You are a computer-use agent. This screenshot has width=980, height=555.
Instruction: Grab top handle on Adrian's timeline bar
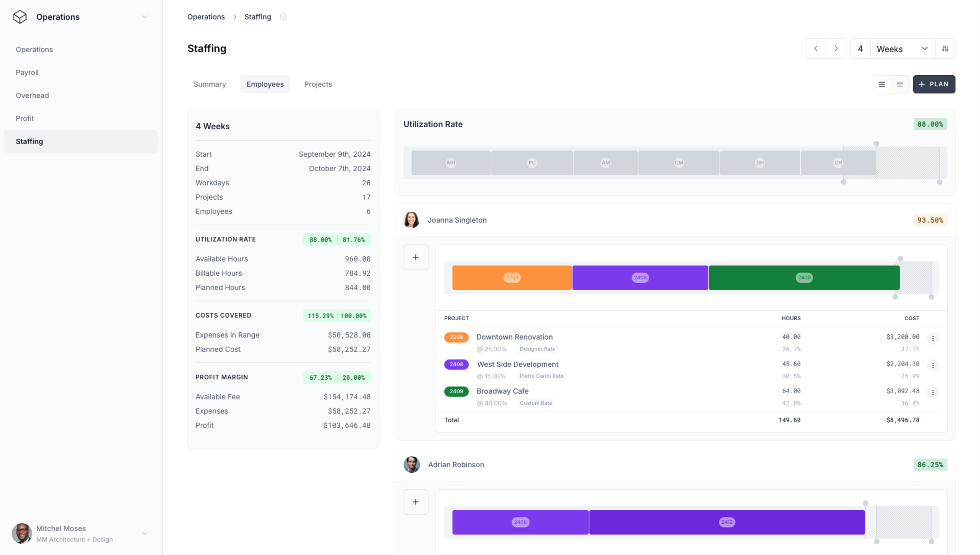866,503
